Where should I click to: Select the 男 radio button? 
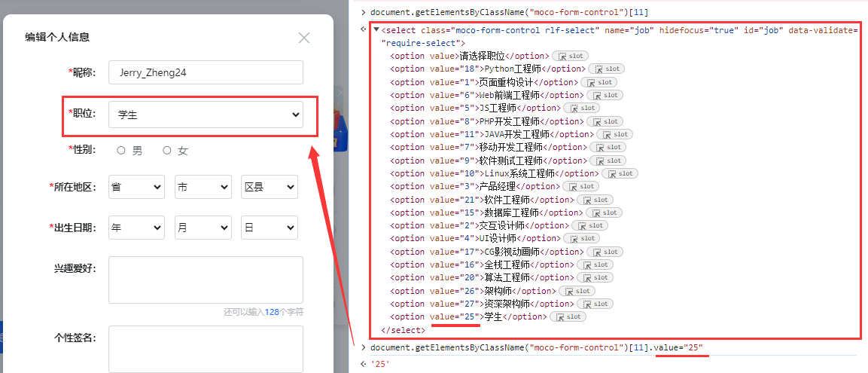pos(121,150)
